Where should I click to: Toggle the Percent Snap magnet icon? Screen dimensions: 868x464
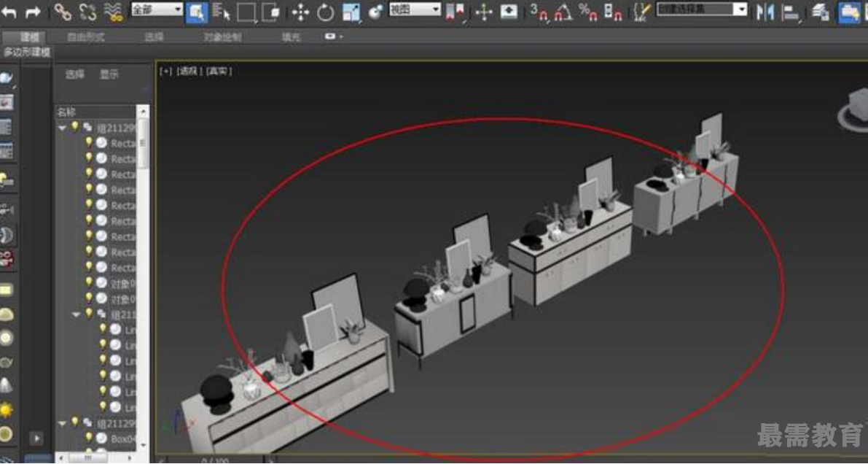coord(588,12)
